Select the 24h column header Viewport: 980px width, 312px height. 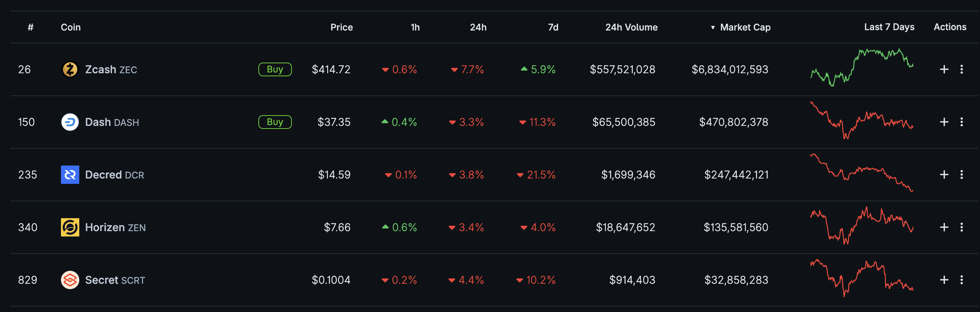tap(478, 27)
